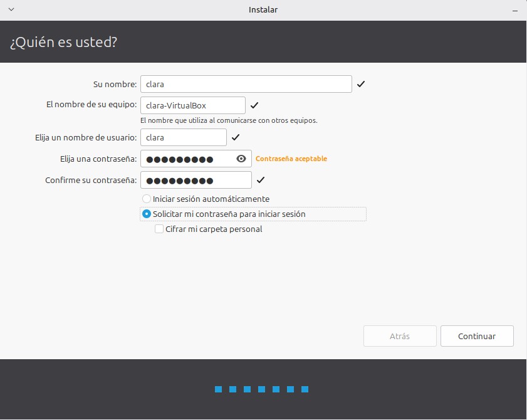Image resolution: width=527 pixels, height=420 pixels.
Task: Click the last blue progress square
Action: pyautogui.click(x=305, y=389)
